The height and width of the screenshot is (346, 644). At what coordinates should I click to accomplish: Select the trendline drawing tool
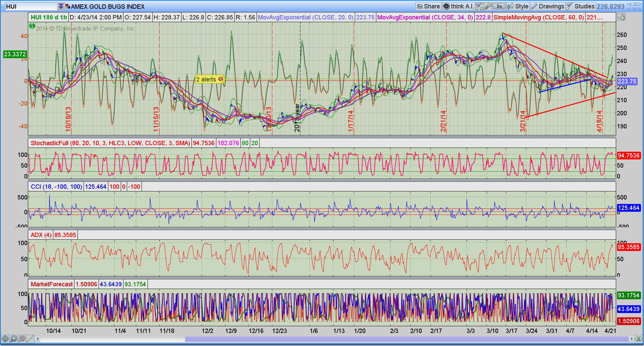coord(30,339)
